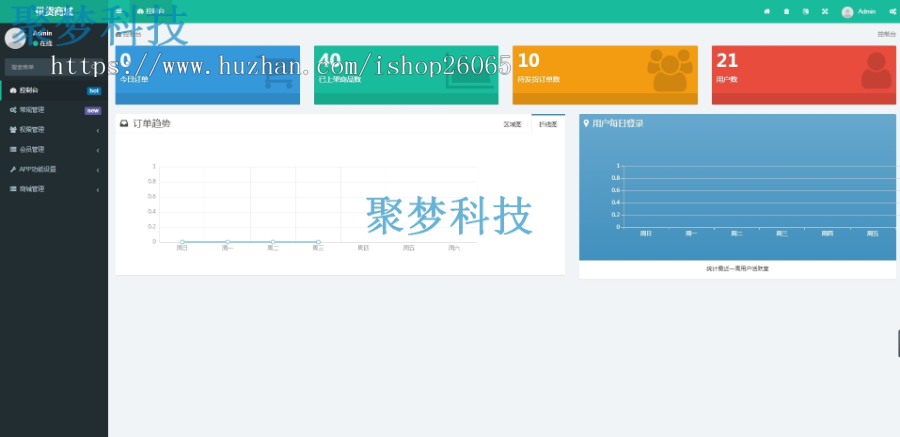Select 会员管理 in the sidebar menu

(54, 149)
